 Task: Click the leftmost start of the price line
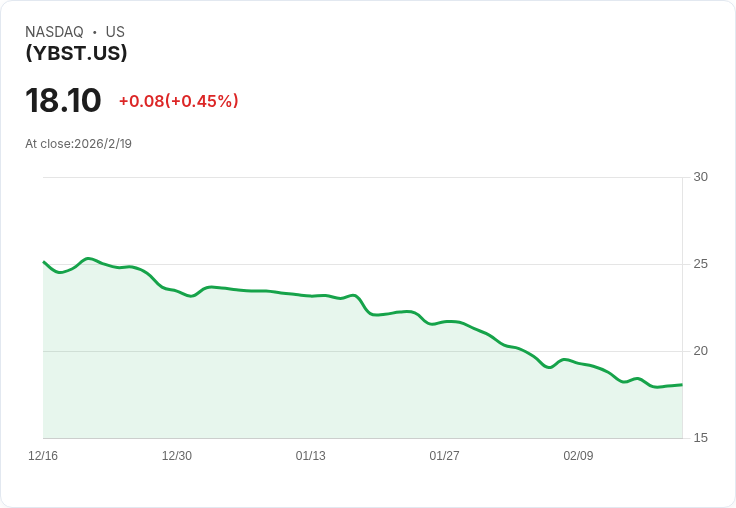(44, 262)
